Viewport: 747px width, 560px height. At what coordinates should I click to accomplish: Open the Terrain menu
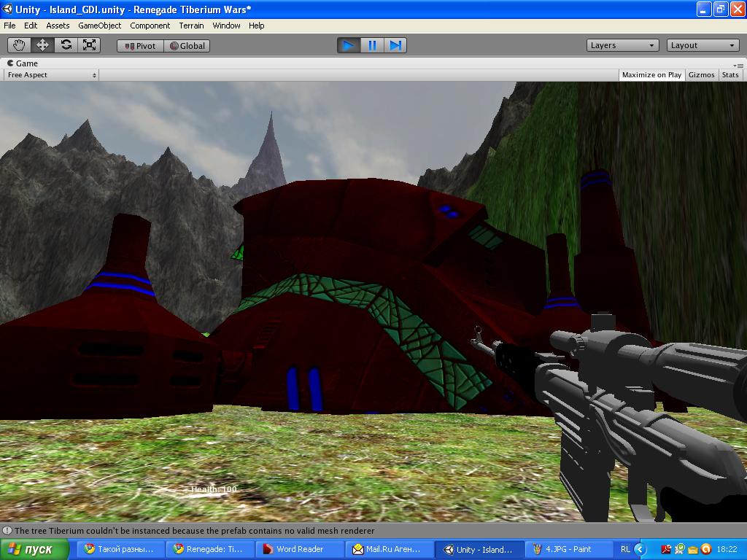(x=191, y=26)
